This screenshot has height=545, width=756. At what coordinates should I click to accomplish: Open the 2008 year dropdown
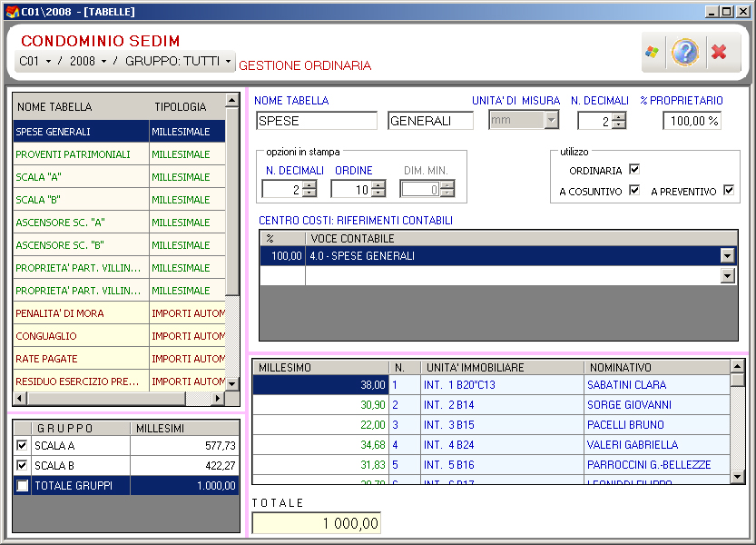[x=103, y=61]
